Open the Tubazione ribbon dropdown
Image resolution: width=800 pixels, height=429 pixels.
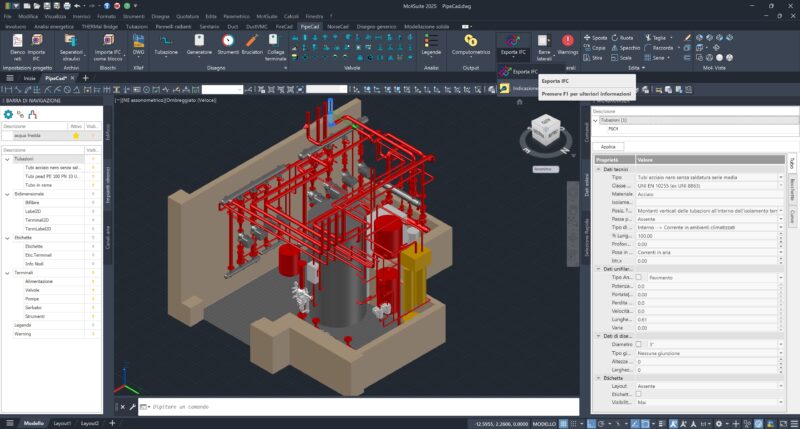[x=166, y=48]
